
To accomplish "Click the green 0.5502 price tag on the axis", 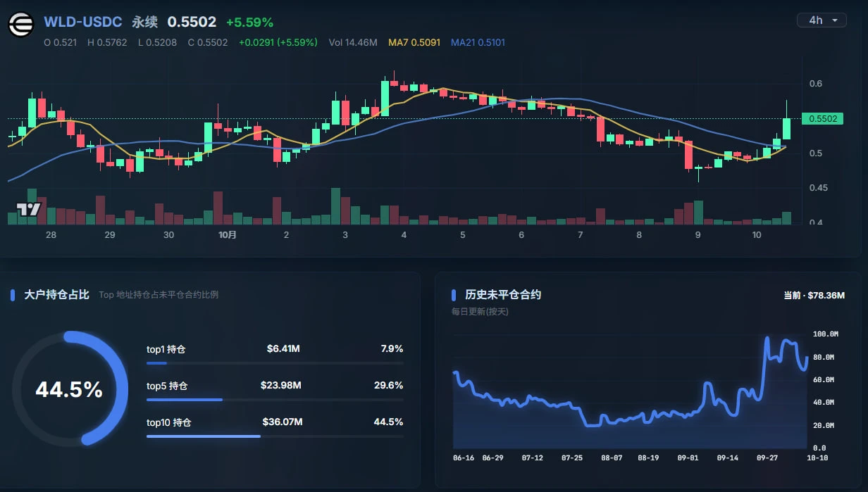I will click(824, 119).
